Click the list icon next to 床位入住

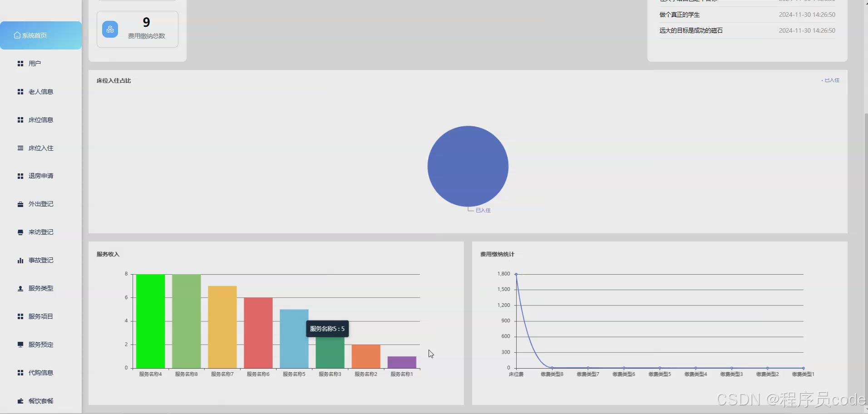pyautogui.click(x=20, y=148)
